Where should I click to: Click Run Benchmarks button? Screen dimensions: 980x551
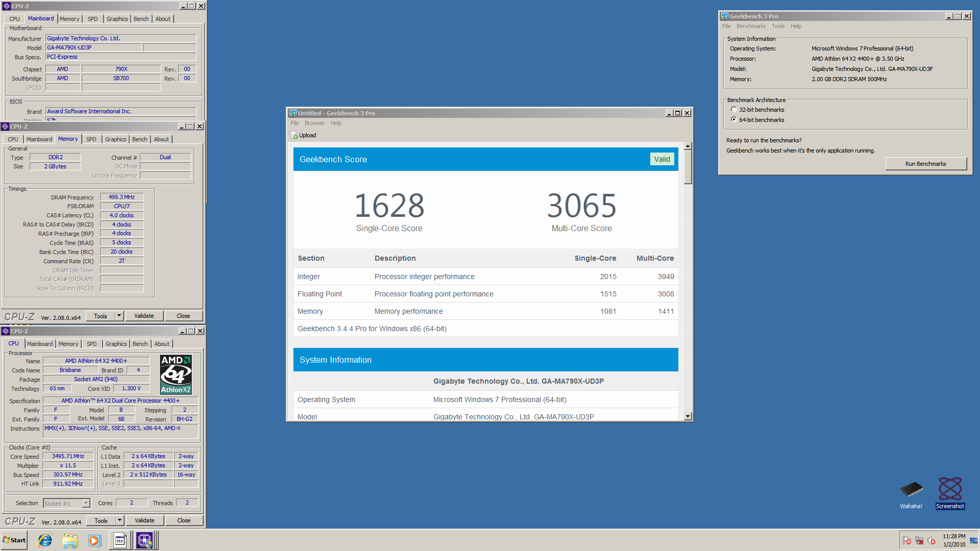pyautogui.click(x=925, y=164)
